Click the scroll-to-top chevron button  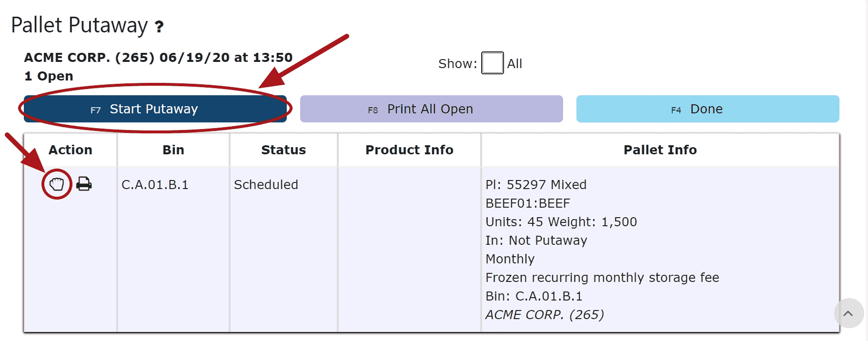point(848,313)
